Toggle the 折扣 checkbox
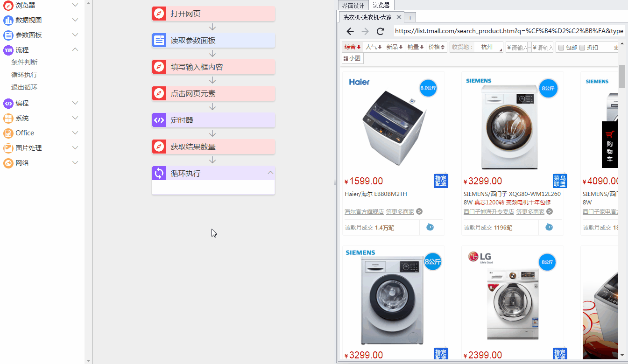 coord(582,47)
